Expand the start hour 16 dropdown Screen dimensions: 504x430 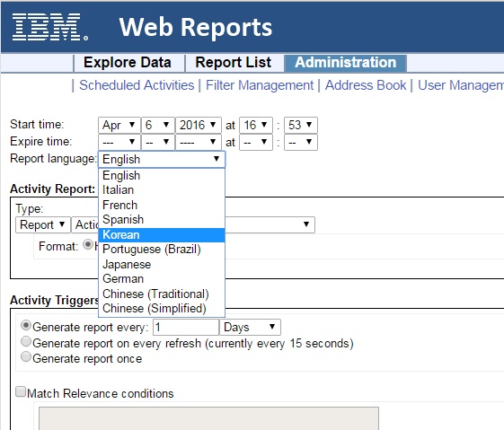click(x=256, y=125)
